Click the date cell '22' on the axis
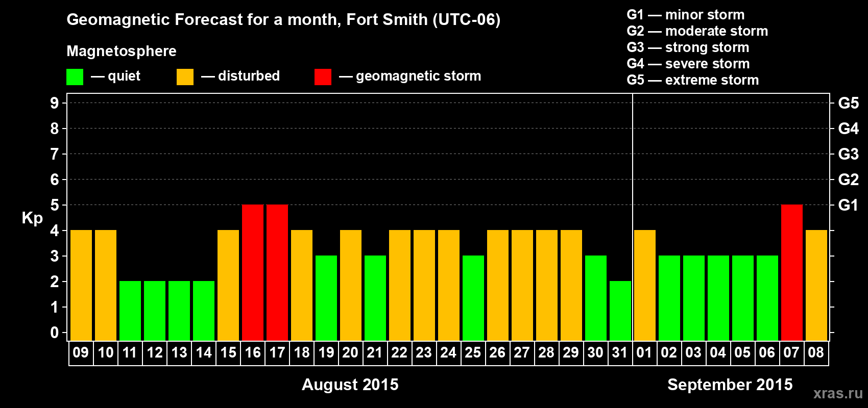The height and width of the screenshot is (408, 868). pos(400,353)
